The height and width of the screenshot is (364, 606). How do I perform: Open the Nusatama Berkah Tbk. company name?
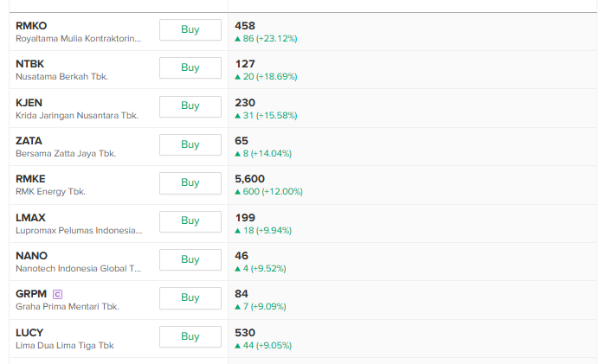[61, 77]
